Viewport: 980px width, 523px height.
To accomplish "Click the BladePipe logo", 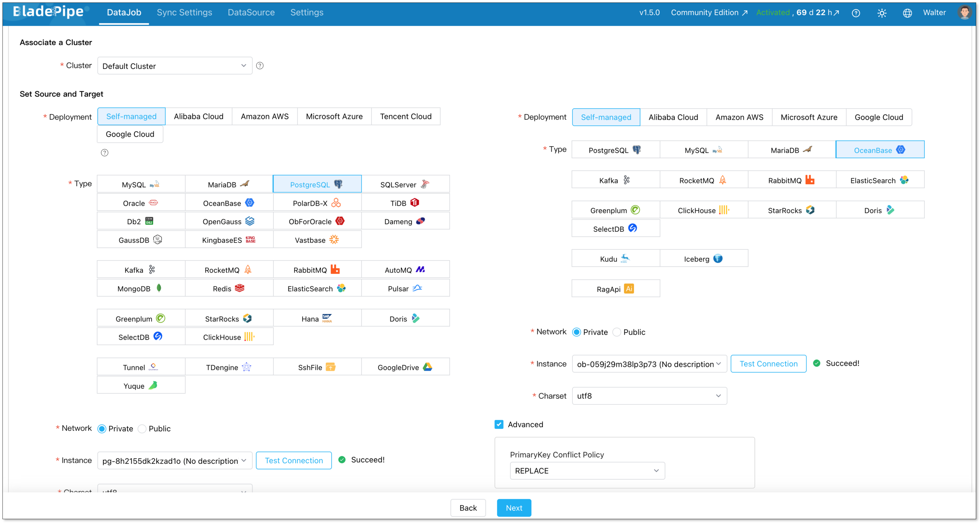I will [x=49, y=12].
